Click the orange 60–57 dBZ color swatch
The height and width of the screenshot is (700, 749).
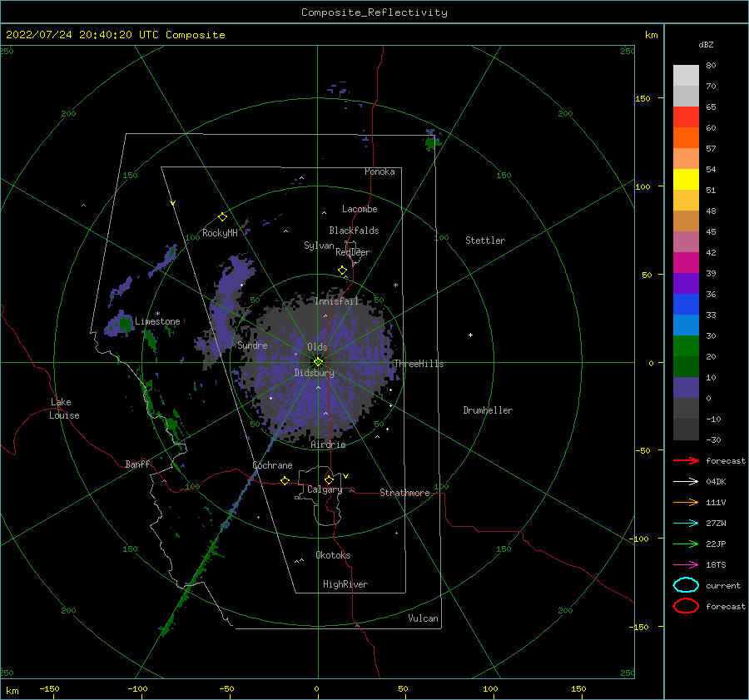[x=686, y=138]
